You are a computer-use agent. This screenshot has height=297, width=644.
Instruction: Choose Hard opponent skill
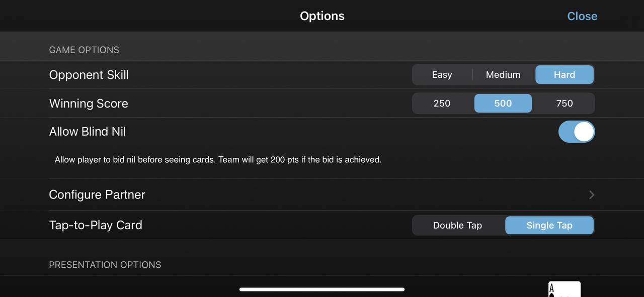565,75
